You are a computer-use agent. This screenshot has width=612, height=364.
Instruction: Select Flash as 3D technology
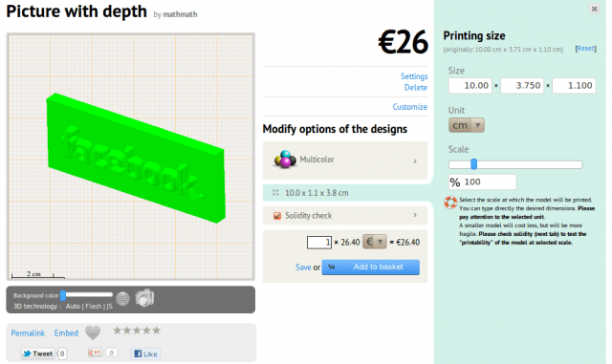[x=94, y=307]
